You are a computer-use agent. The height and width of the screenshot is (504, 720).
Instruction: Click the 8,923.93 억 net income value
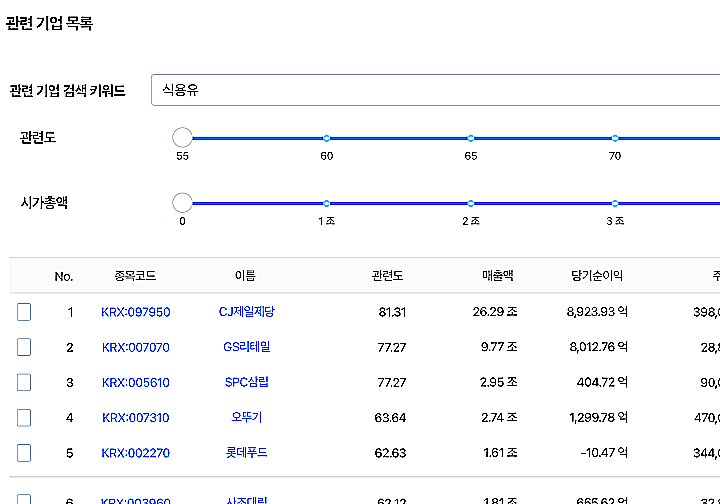[597, 312]
